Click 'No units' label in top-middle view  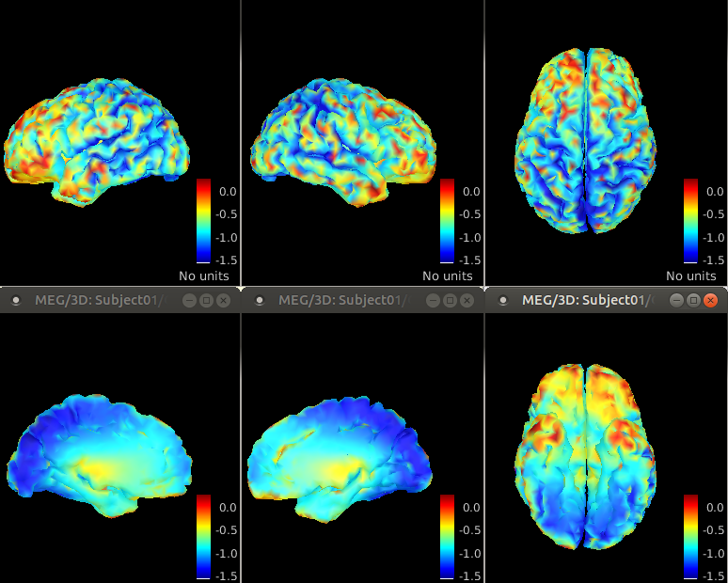coord(448,276)
